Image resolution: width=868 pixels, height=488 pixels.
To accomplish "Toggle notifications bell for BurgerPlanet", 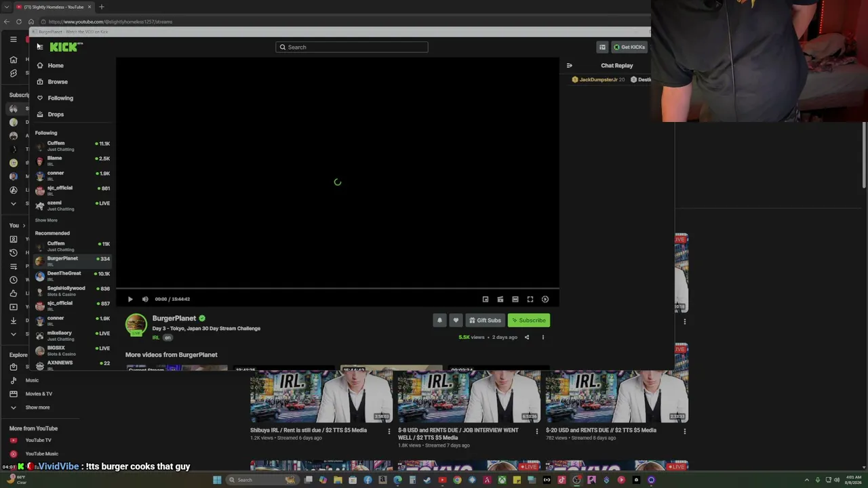I will [439, 321].
